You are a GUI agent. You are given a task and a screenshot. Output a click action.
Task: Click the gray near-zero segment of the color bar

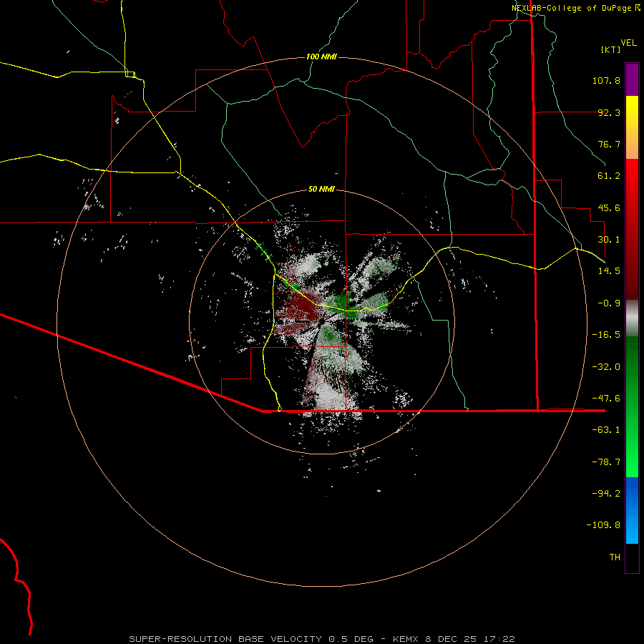click(x=632, y=318)
